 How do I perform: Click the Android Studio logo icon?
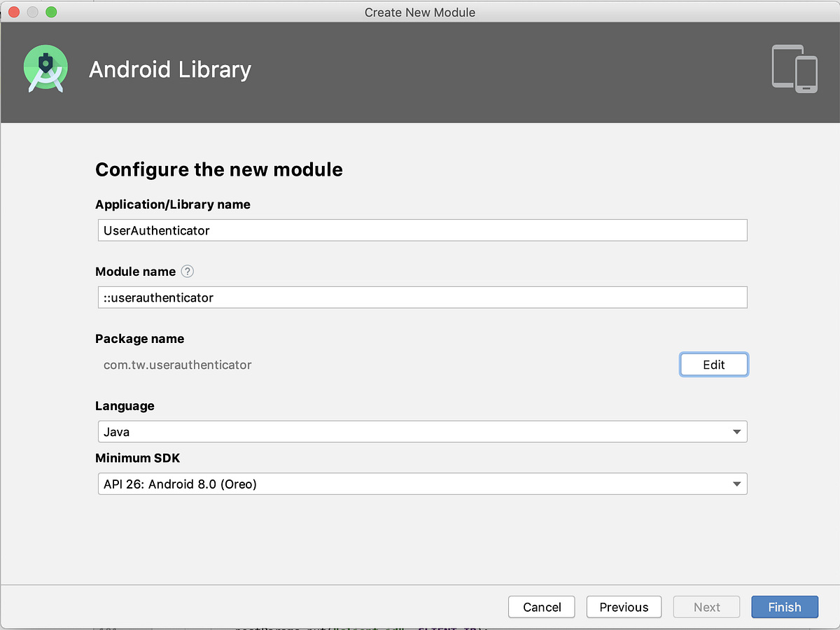[45, 68]
